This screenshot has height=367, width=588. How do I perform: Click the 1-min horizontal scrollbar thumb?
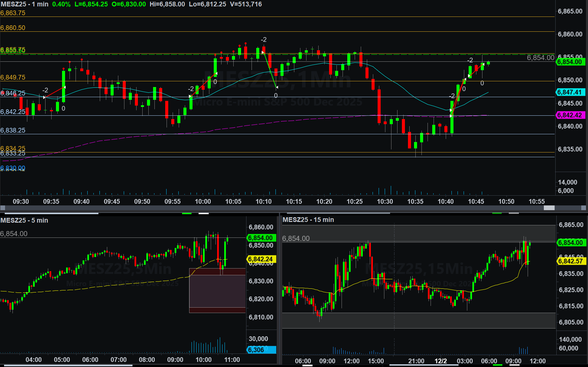(x=549, y=208)
